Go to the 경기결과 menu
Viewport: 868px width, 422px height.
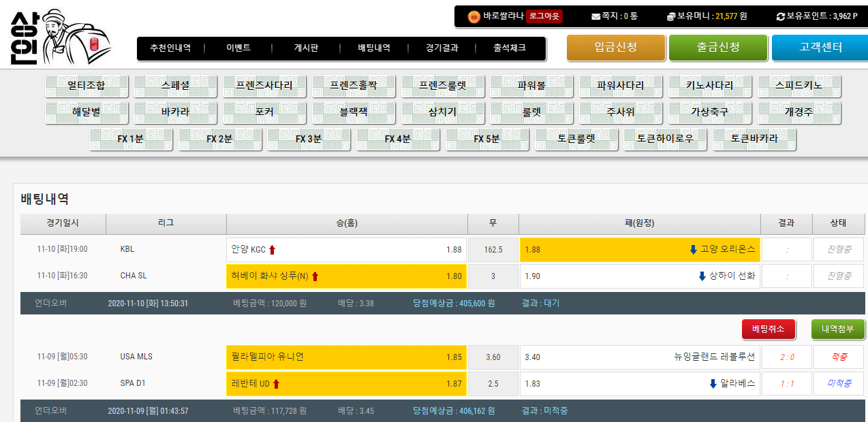441,48
